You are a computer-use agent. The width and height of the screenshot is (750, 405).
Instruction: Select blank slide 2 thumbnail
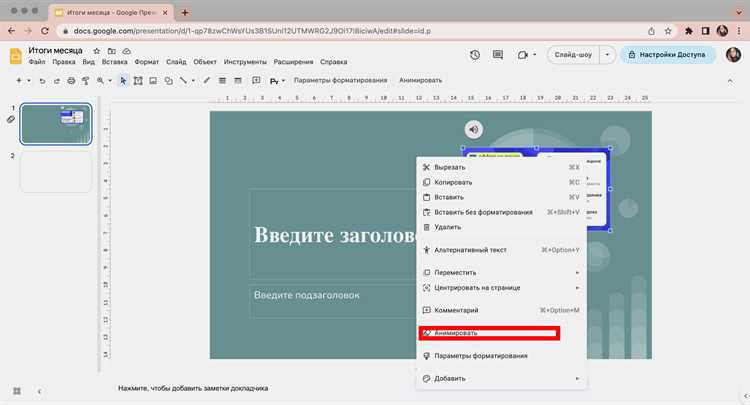(56, 172)
